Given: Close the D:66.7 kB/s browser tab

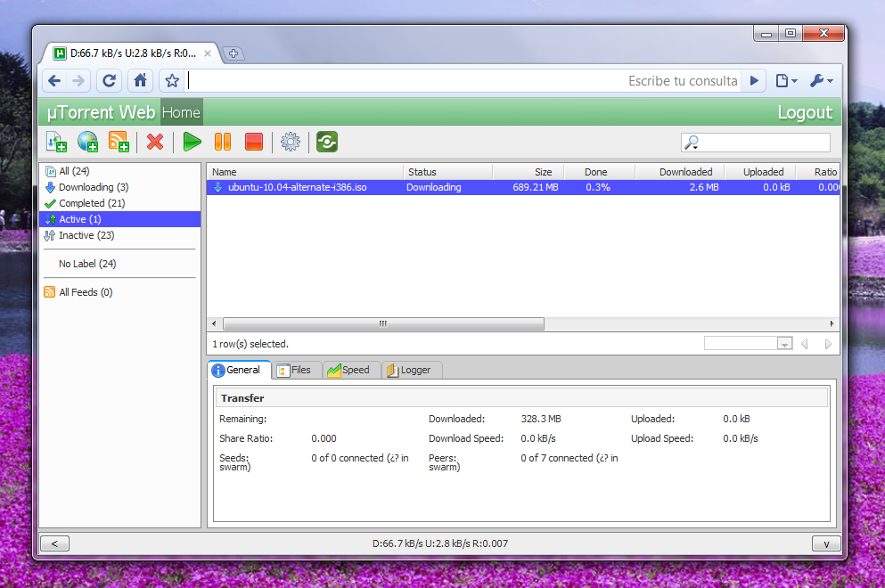Looking at the screenshot, I should tap(208, 53).
